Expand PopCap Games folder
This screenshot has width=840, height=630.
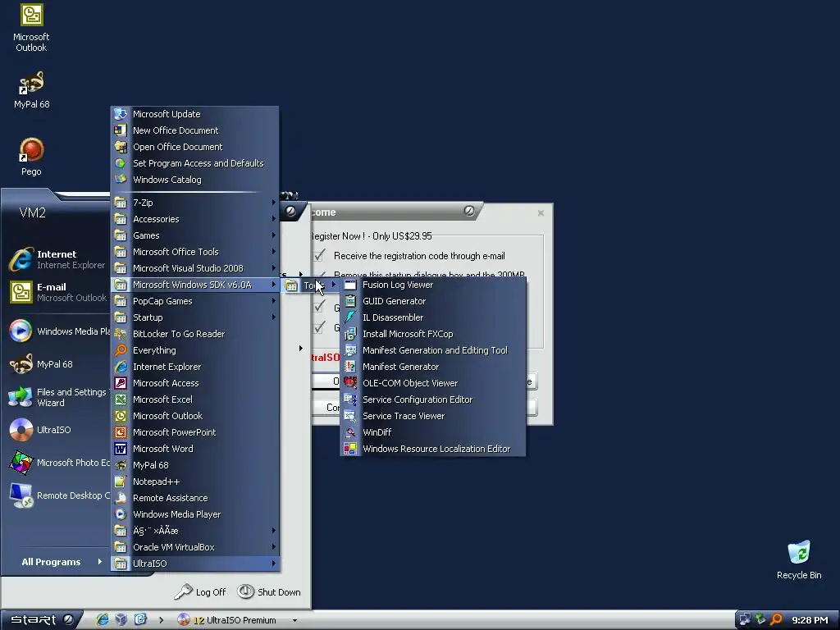195,301
